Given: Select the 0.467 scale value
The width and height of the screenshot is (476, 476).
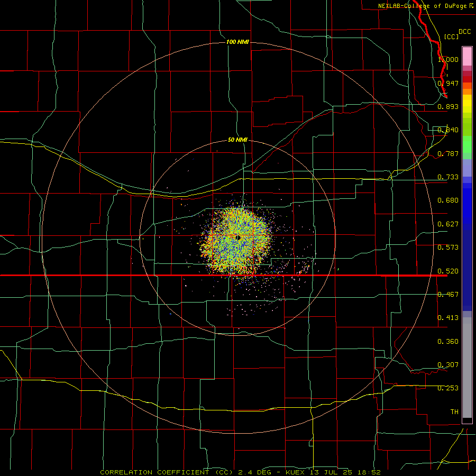Looking at the screenshot, I should pos(448,295).
